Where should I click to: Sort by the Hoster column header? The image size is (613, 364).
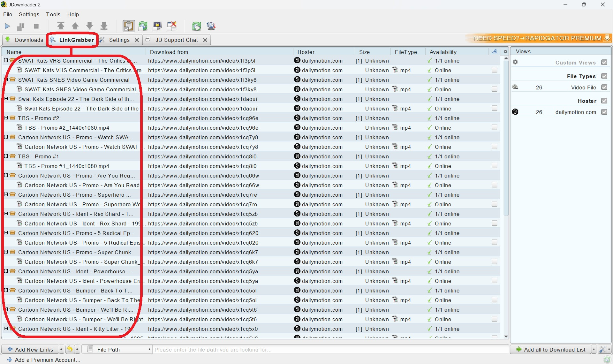click(x=324, y=52)
